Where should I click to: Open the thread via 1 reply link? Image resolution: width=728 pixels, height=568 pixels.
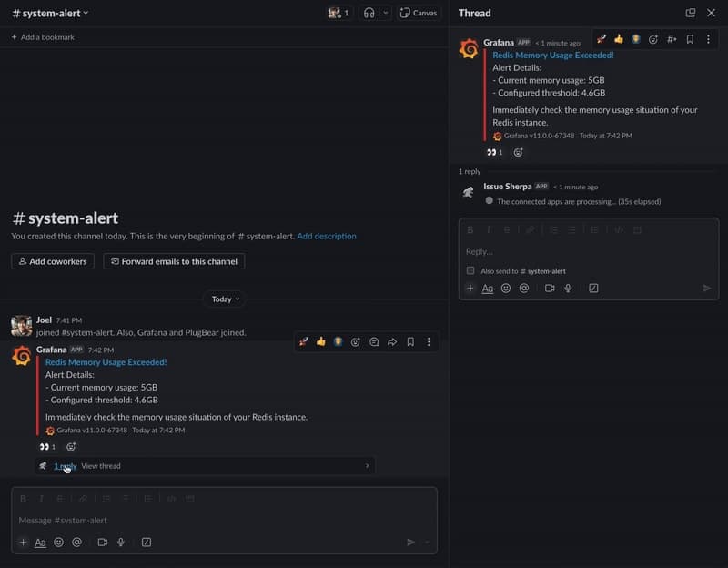coord(65,466)
